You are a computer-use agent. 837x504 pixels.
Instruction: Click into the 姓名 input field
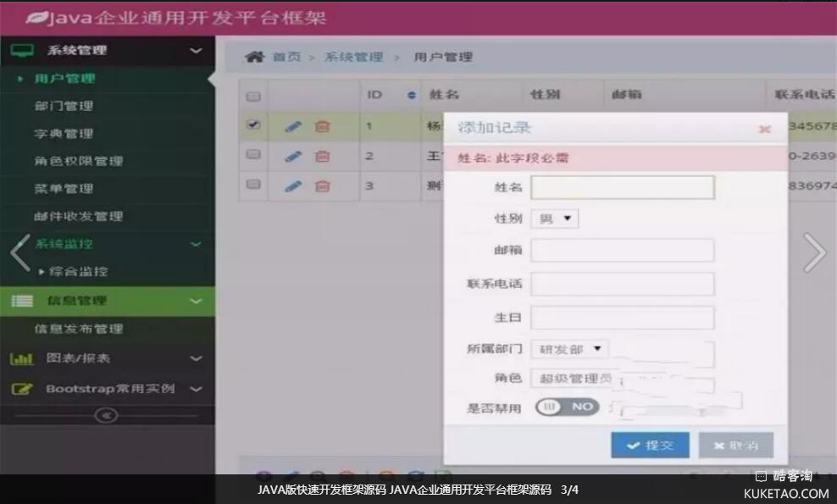point(623,187)
